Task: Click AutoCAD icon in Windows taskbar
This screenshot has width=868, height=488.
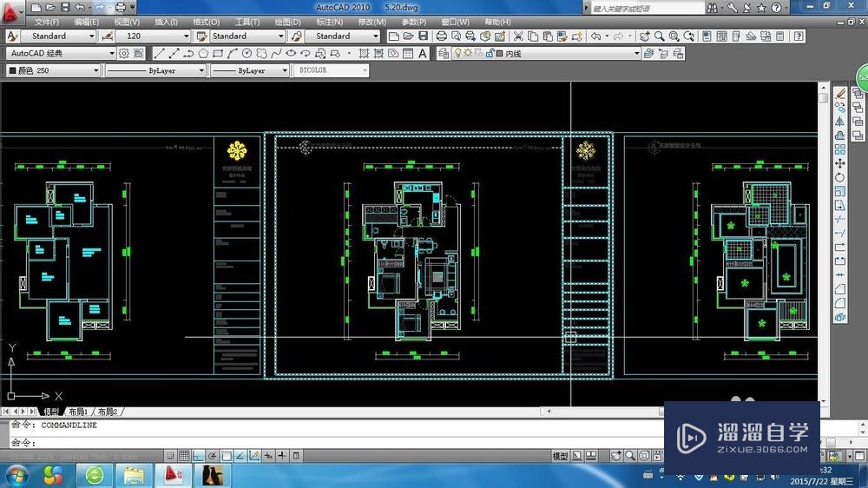Action: click(174, 475)
